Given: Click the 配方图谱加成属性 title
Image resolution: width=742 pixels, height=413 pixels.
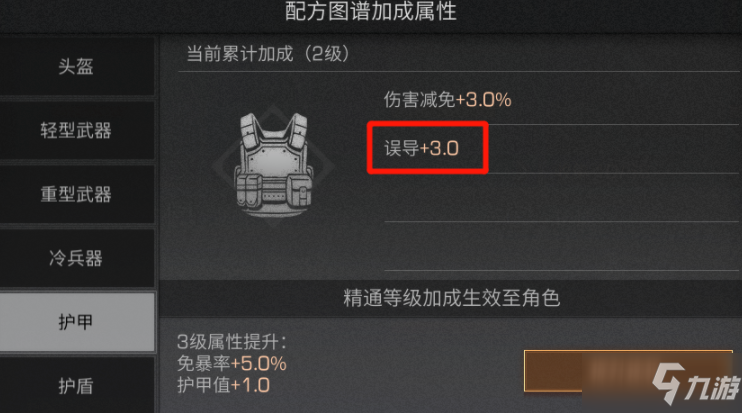Looking at the screenshot, I should (371, 11).
